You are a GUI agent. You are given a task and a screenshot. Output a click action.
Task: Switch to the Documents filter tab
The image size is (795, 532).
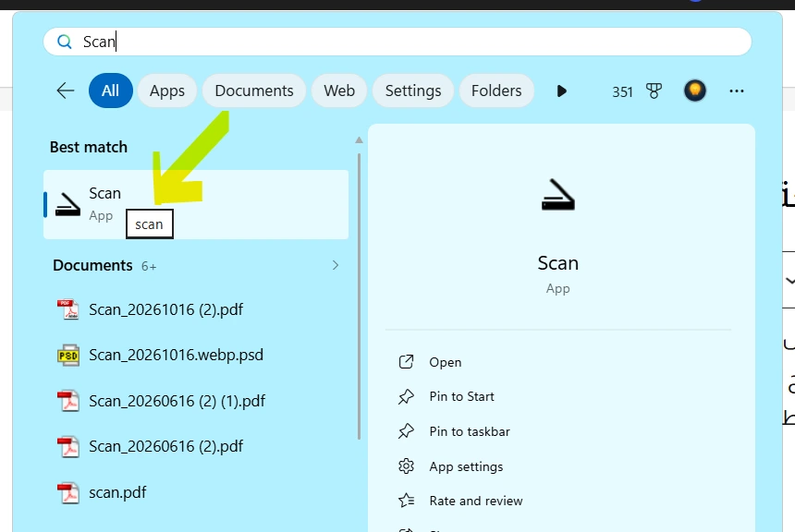(254, 91)
